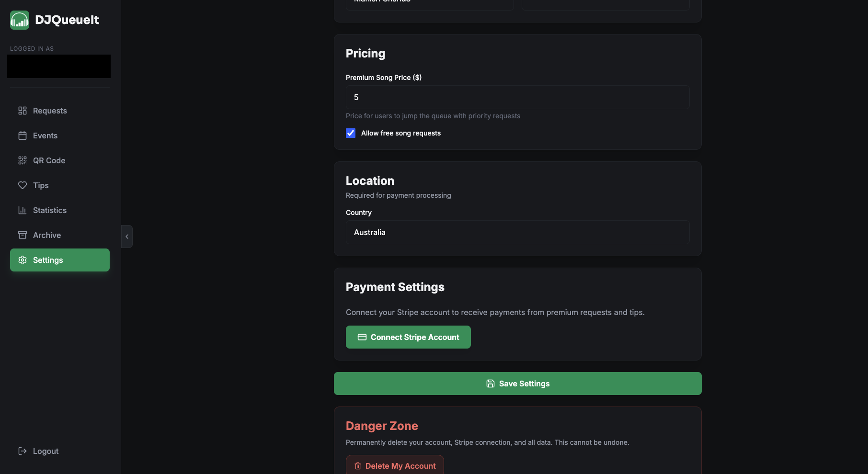Uncheck Allow free song requests checkbox

coord(351,133)
